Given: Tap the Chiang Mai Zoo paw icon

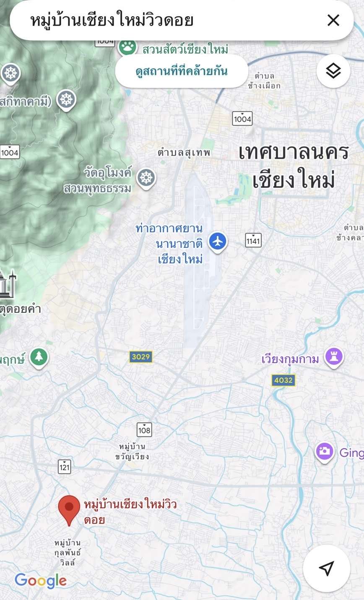Looking at the screenshot, I should click(127, 47).
